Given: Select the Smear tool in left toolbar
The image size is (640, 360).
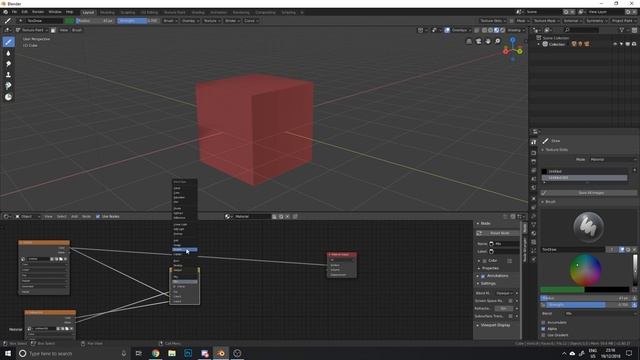Looking at the screenshot, I should point(8,64).
